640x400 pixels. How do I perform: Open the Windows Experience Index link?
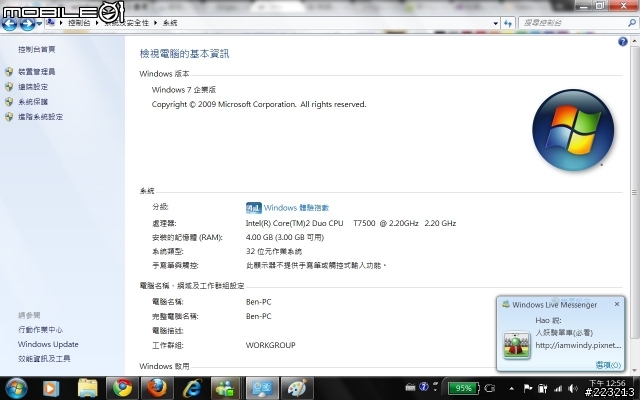296,208
